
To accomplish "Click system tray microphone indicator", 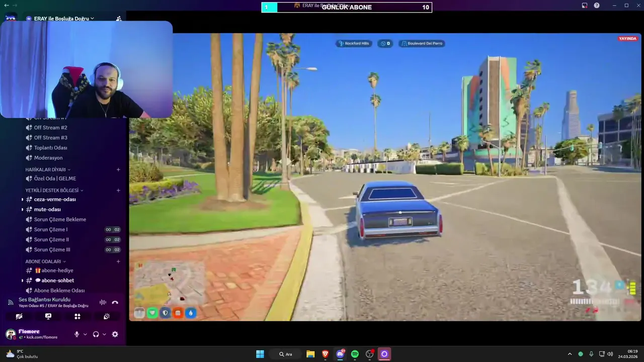I will (x=591, y=354).
